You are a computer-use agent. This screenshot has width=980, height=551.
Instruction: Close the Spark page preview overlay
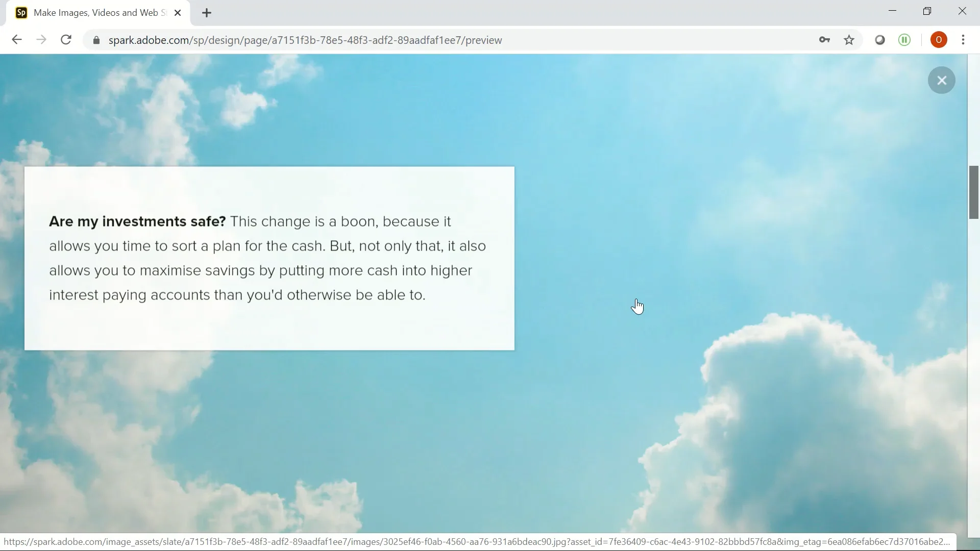941,81
